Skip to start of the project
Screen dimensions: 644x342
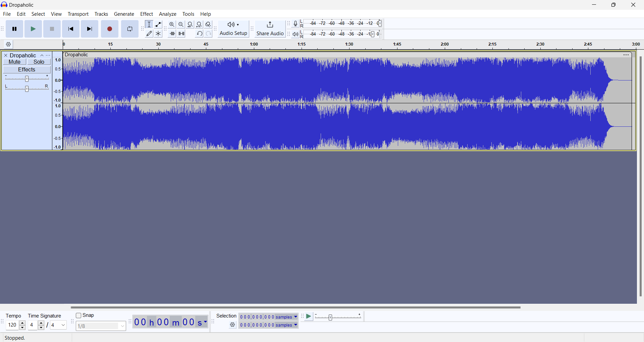[x=71, y=29]
